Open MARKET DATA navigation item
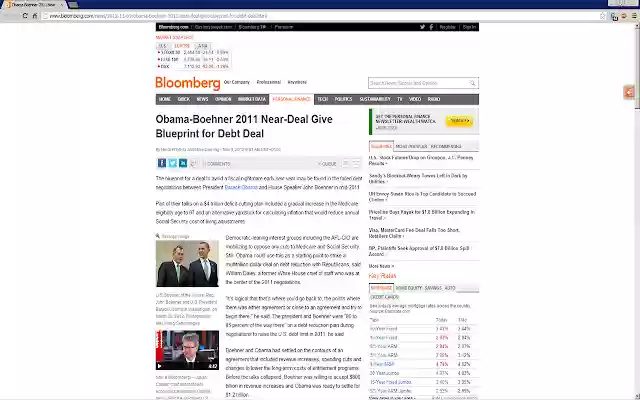640x400 pixels. [x=251, y=99]
